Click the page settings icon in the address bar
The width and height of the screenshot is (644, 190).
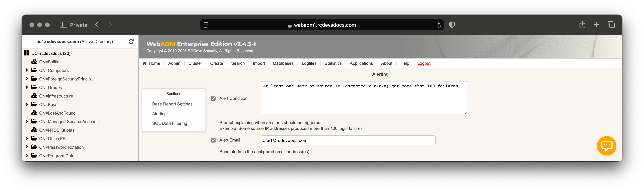[206, 25]
